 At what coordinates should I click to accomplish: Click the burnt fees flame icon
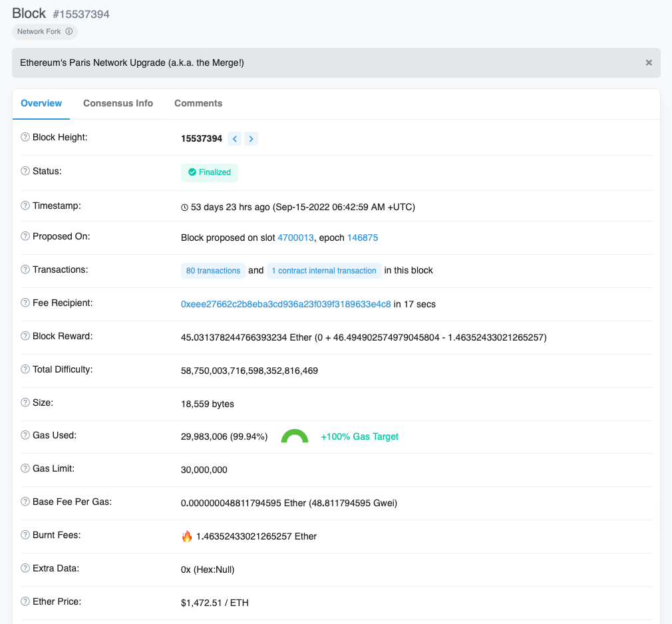point(187,536)
